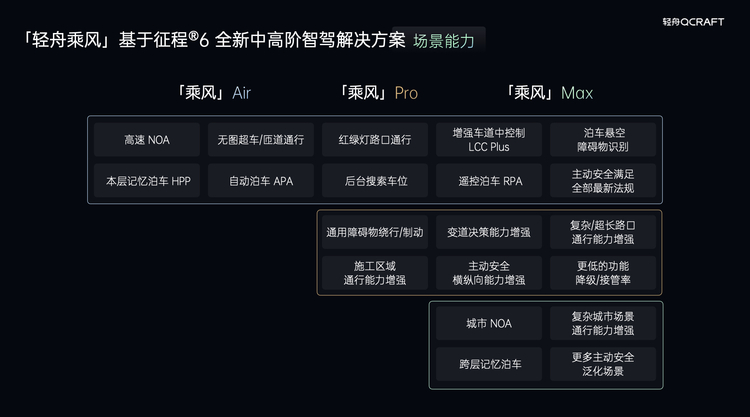Select the 变道决策能力增强 box

[489, 232]
